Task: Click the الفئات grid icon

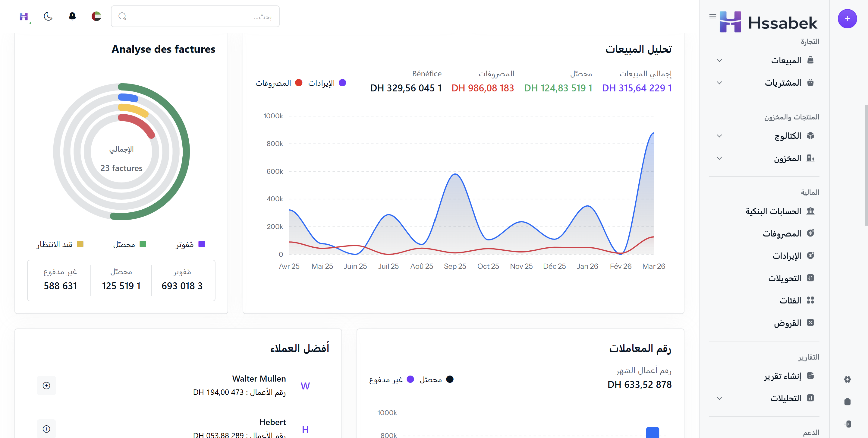Action: (810, 300)
